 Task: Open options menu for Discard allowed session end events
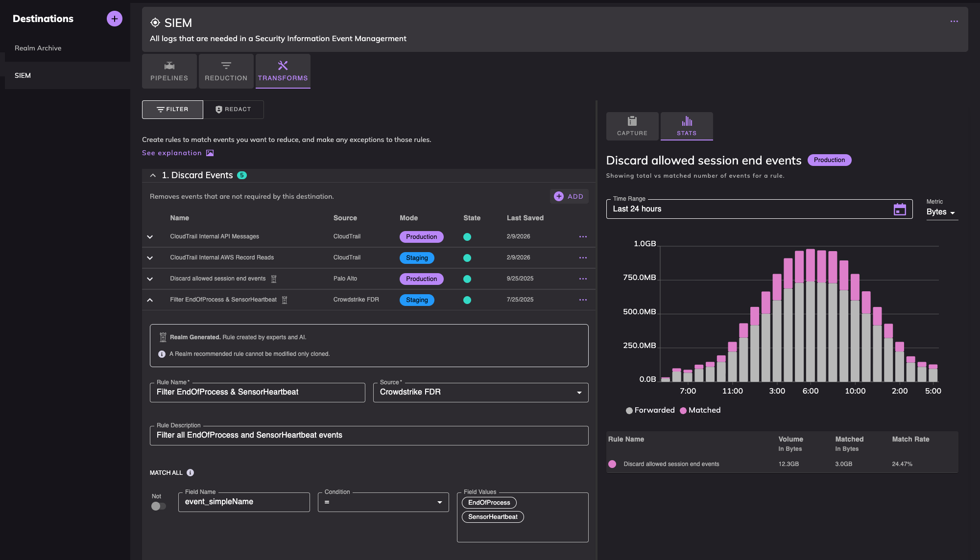pos(582,279)
